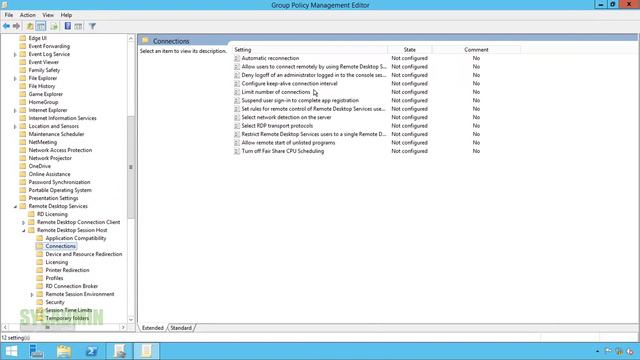This screenshot has height=360, width=640.
Task: Click the tree pane scroll-up arrow
Action: coord(131,38)
